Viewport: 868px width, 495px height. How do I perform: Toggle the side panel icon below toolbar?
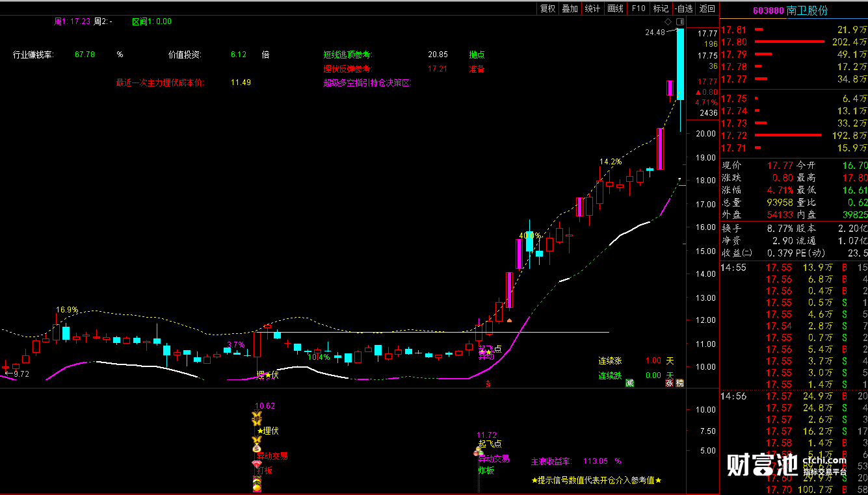point(680,21)
